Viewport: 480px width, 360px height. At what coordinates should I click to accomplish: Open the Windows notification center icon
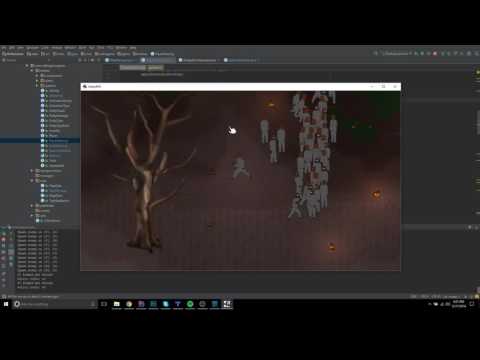pyautogui.click(x=472, y=304)
